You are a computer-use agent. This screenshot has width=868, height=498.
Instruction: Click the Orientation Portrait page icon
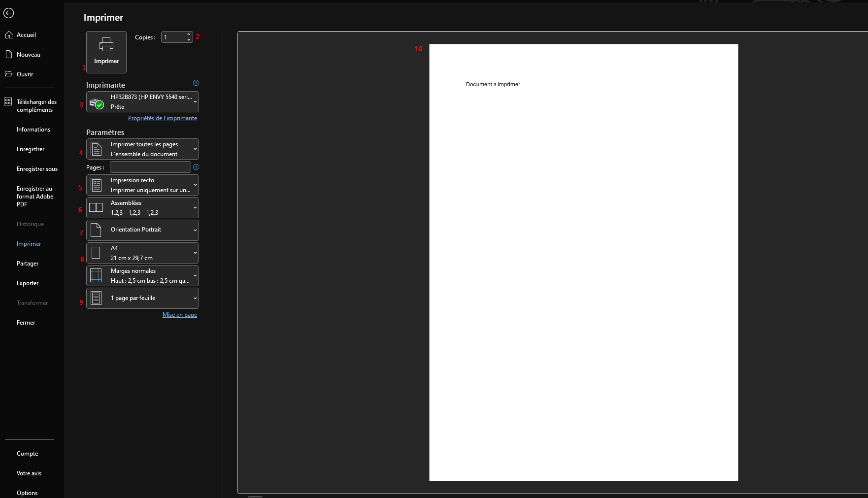pos(96,230)
